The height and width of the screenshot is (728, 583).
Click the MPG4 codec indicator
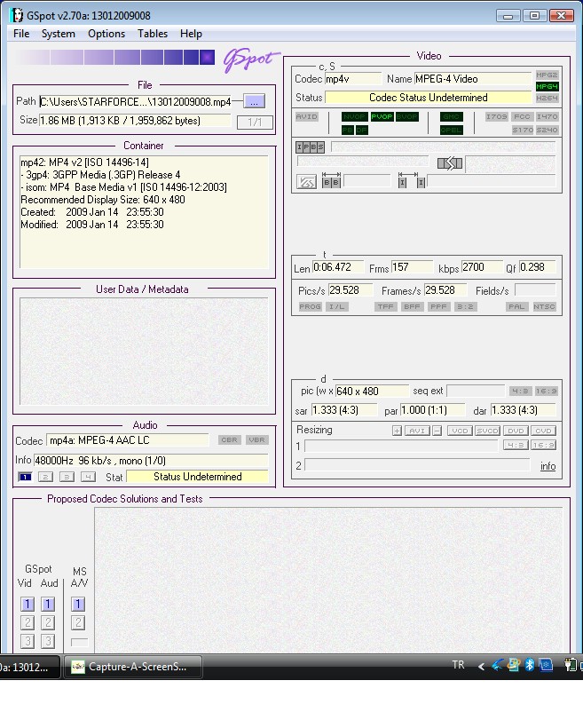547,87
